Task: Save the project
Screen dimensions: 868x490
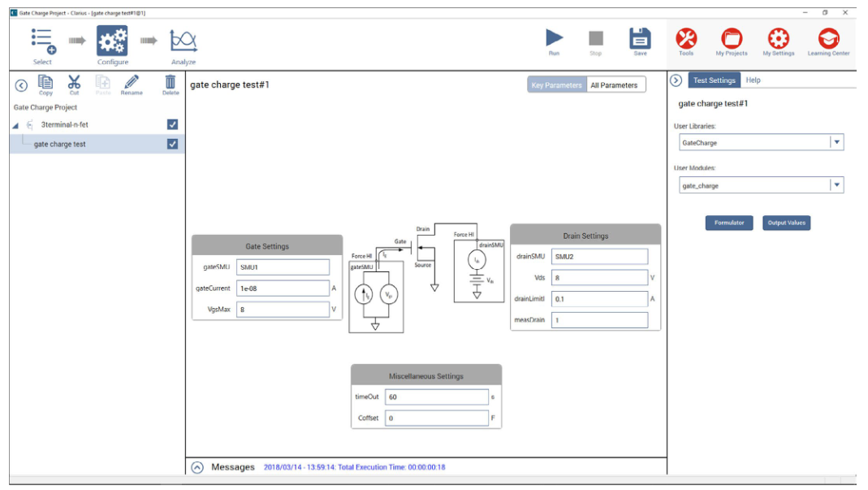Action: coord(640,37)
